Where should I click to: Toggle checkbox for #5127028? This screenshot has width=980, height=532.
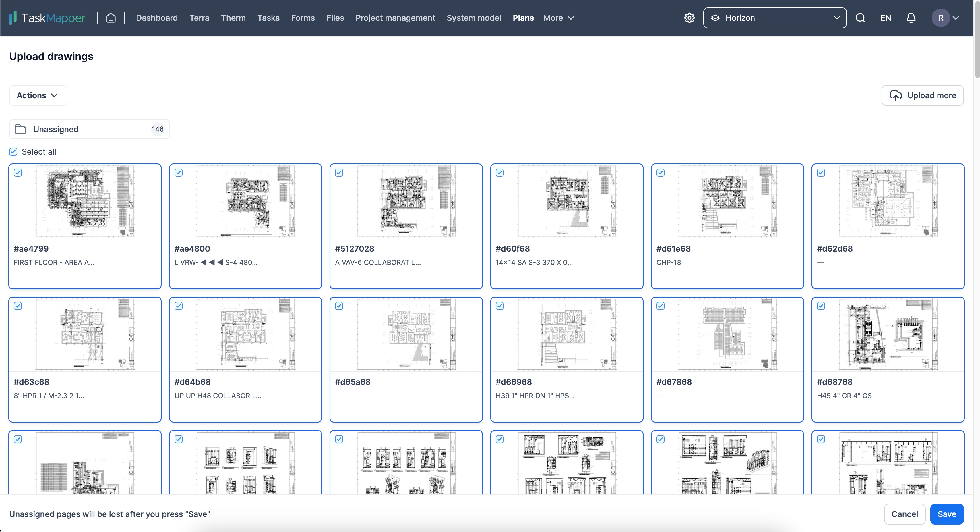pos(339,173)
